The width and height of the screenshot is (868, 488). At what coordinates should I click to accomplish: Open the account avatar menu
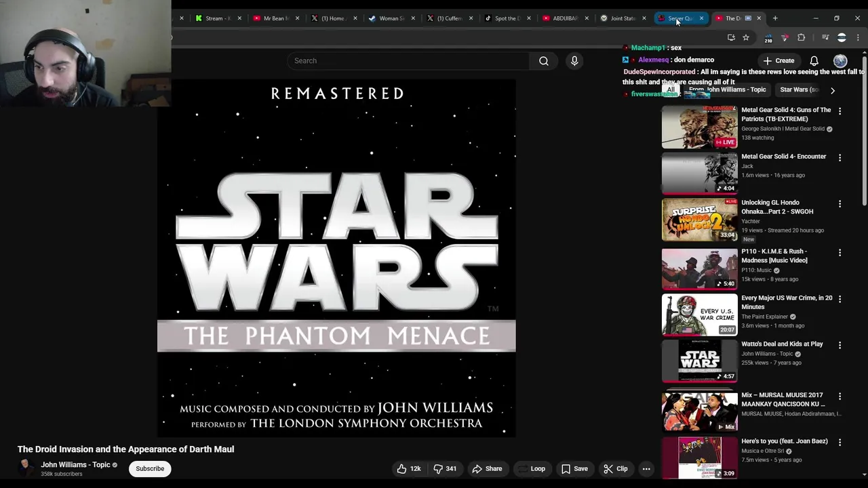(x=840, y=61)
